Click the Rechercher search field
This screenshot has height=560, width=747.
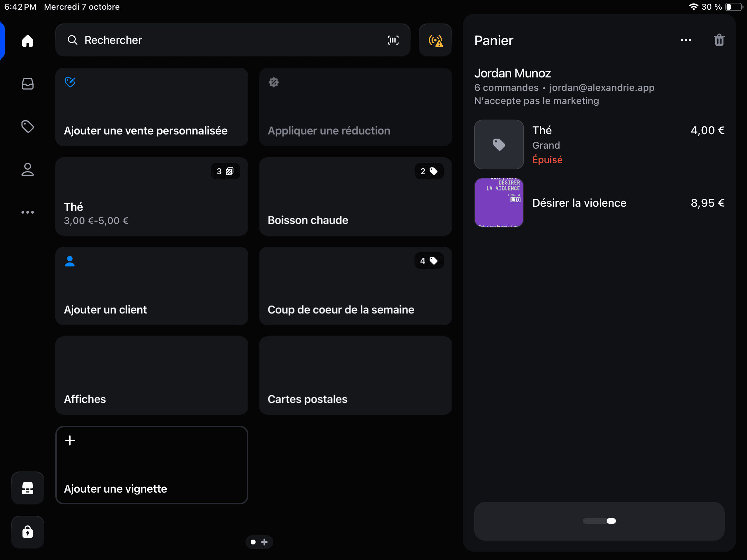(x=233, y=40)
